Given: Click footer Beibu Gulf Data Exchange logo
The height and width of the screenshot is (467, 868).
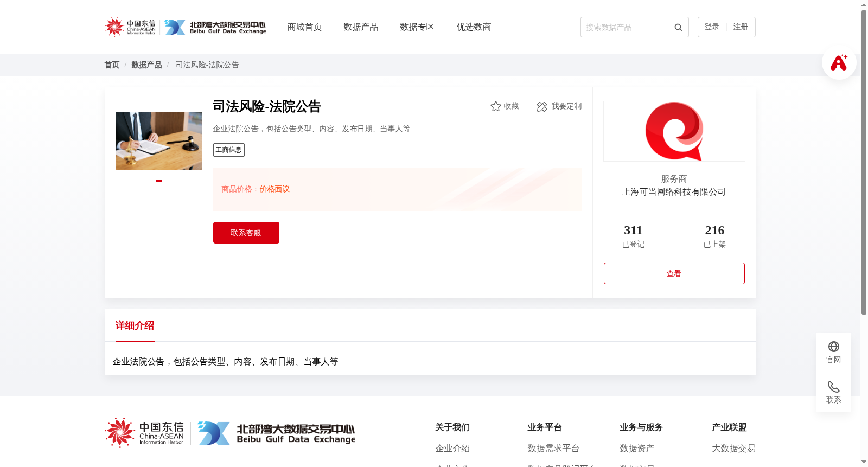Looking at the screenshot, I should tap(277, 433).
